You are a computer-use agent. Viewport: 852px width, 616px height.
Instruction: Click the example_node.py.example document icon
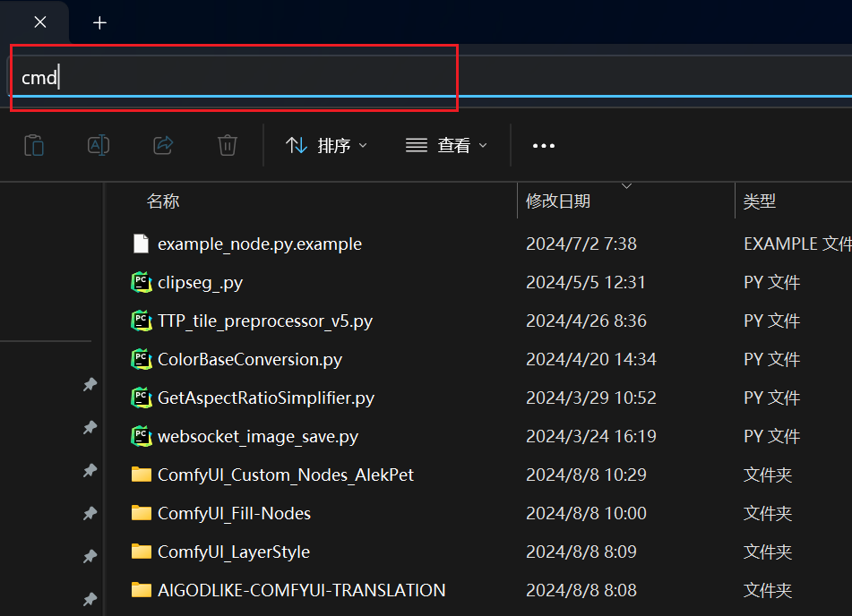(139, 243)
